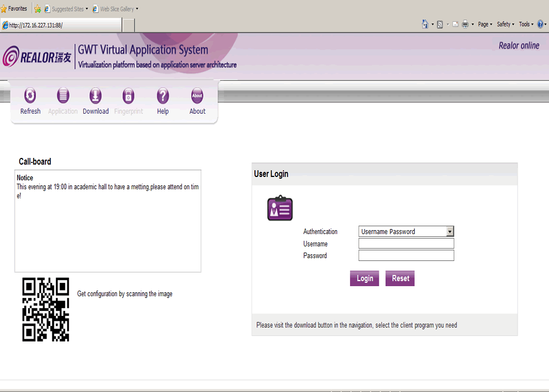549x392 pixels.
Task: Expand the Authentication method dropdown
Action: click(x=450, y=232)
